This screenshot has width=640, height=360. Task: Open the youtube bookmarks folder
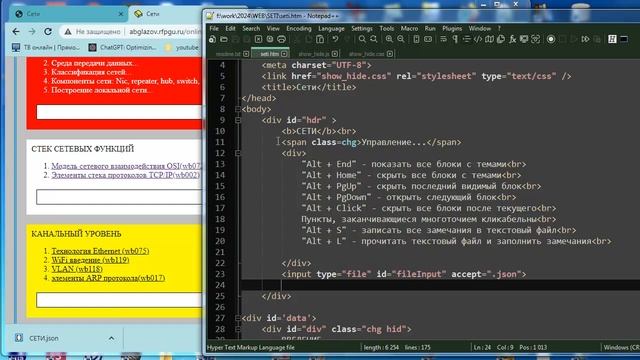[182, 48]
